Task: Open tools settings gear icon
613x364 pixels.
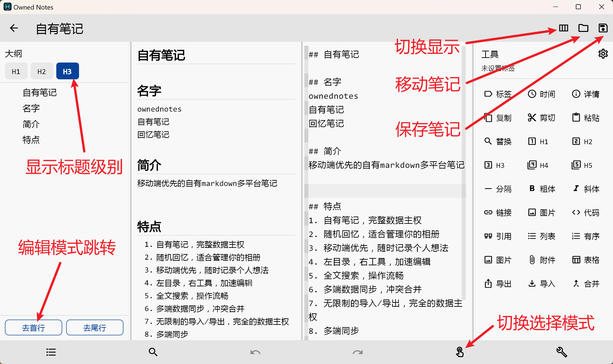Action: [603, 54]
